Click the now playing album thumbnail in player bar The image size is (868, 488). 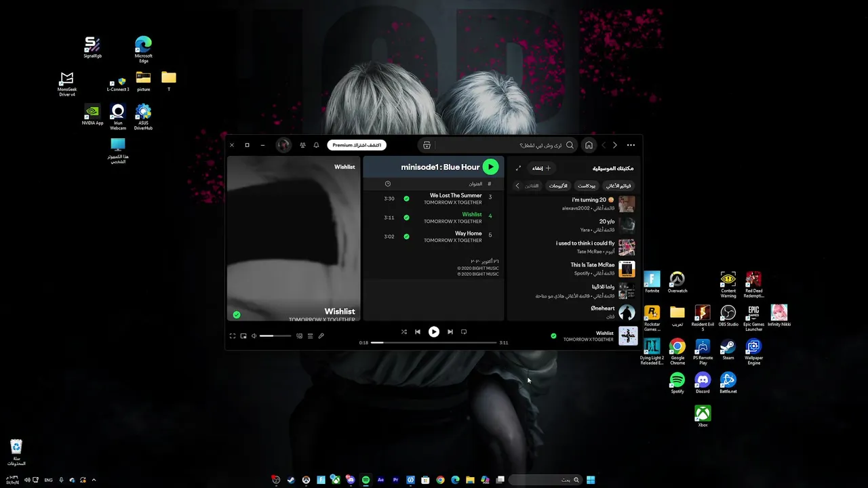pyautogui.click(x=627, y=336)
